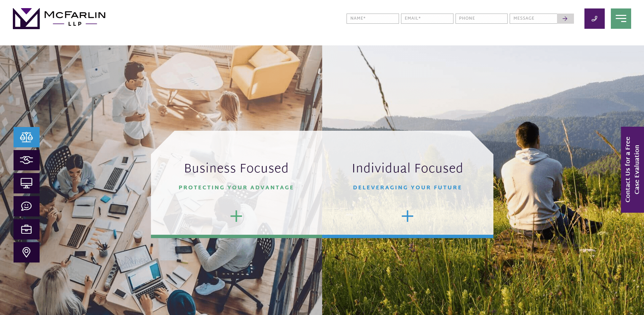
Task: Select the computer monitor sidebar icon
Action: click(26, 183)
